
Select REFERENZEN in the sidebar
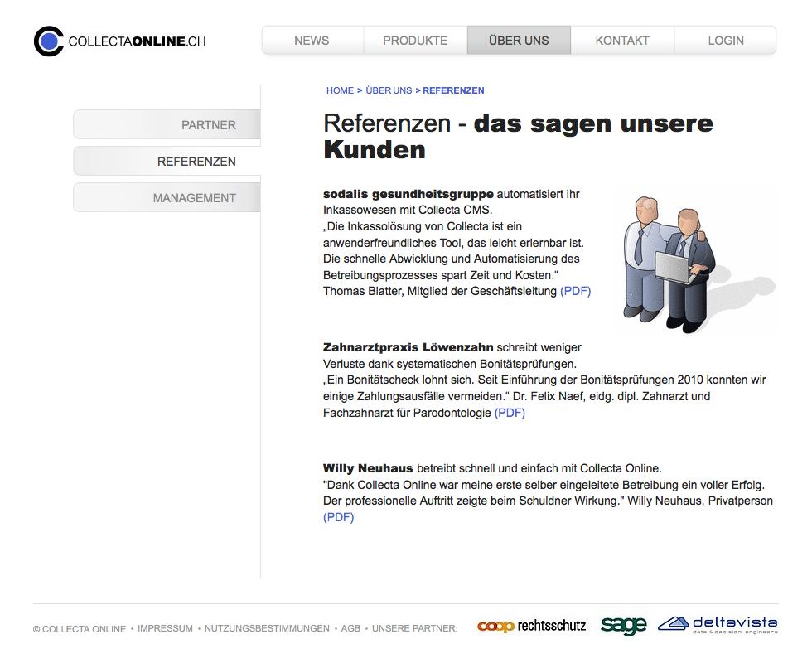point(167,161)
